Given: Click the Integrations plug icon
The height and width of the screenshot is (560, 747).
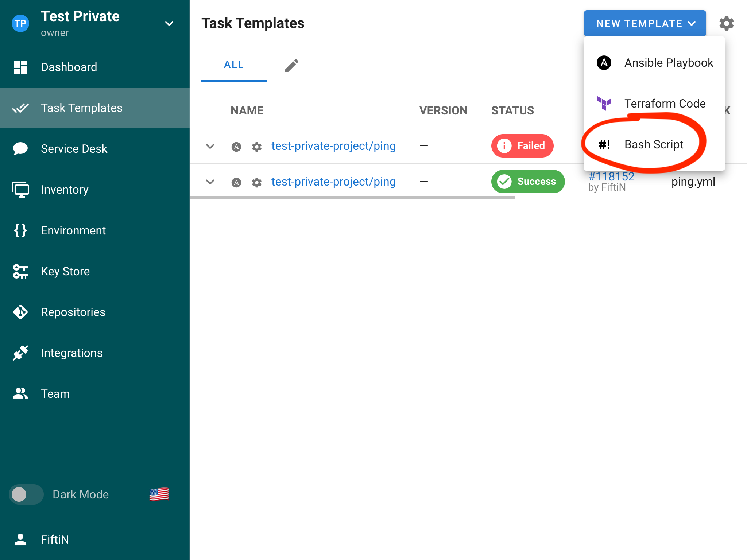Looking at the screenshot, I should tap(20, 353).
